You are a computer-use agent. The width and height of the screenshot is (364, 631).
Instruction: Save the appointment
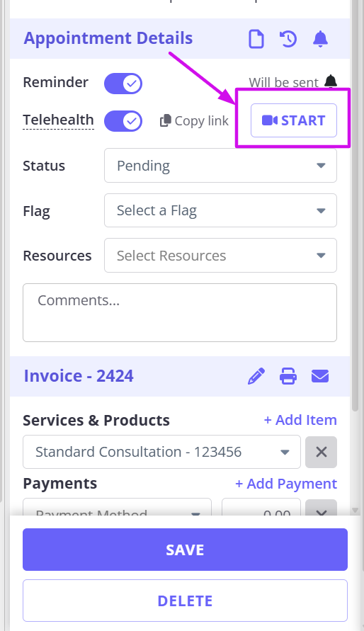[x=185, y=550]
